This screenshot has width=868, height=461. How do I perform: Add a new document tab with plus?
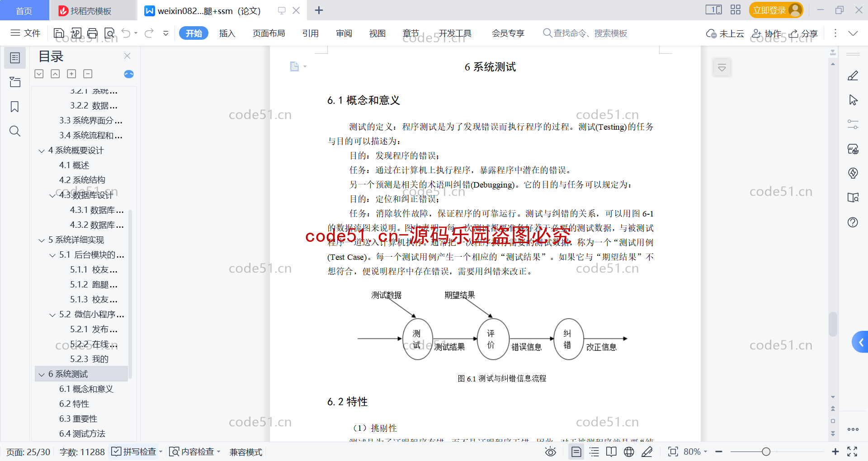click(319, 10)
